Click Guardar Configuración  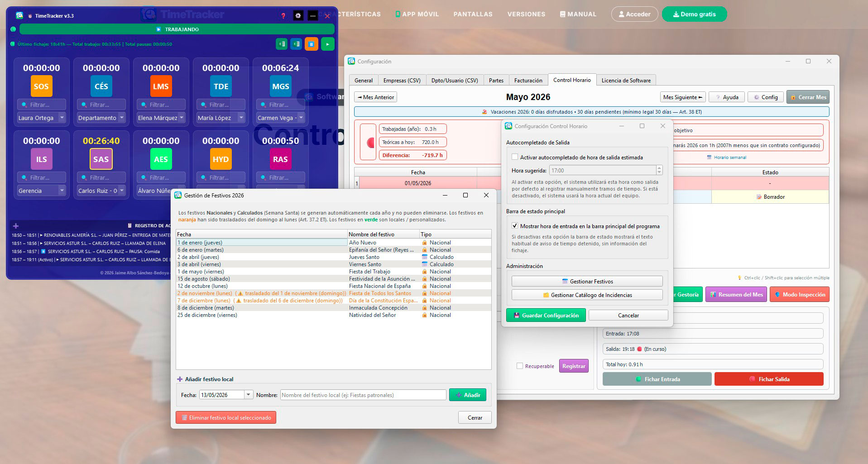point(546,315)
